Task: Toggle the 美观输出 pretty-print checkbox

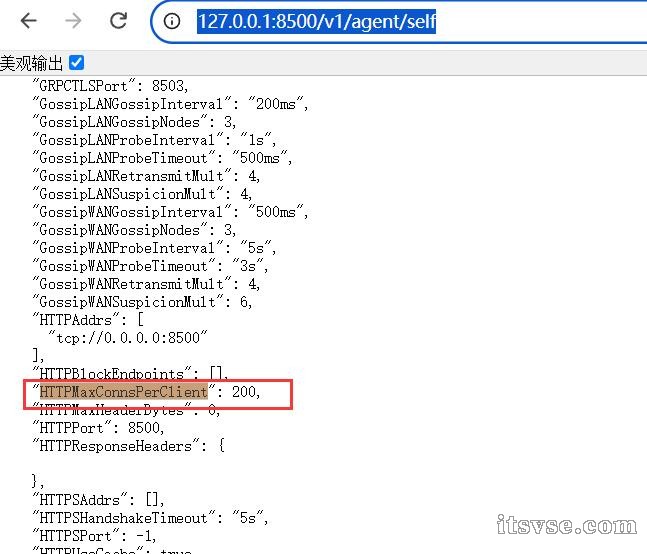Action: pyautogui.click(x=77, y=63)
